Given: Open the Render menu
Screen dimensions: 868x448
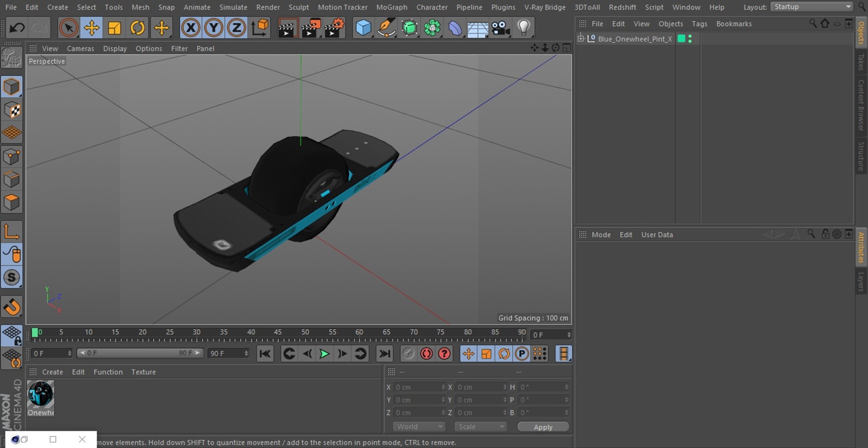Looking at the screenshot, I should click(x=268, y=7).
